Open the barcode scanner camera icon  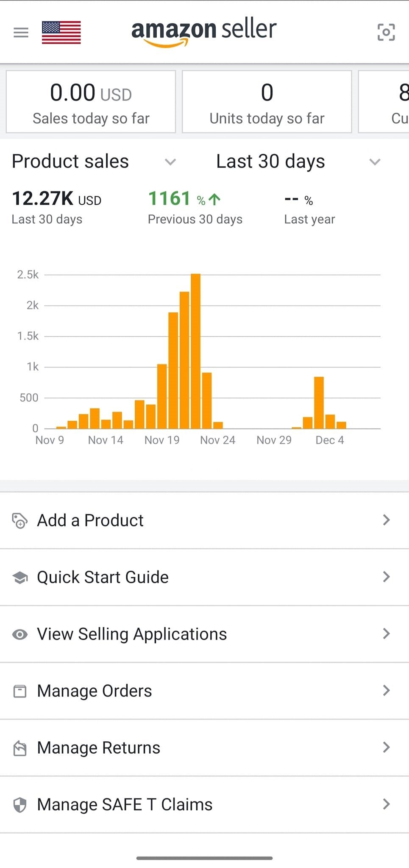point(386,32)
